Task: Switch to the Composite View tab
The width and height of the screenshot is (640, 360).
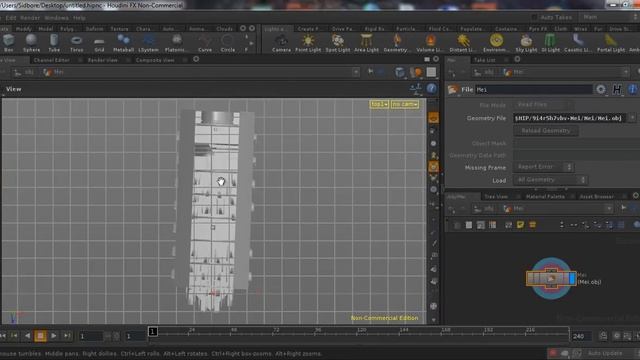Action: point(155,60)
